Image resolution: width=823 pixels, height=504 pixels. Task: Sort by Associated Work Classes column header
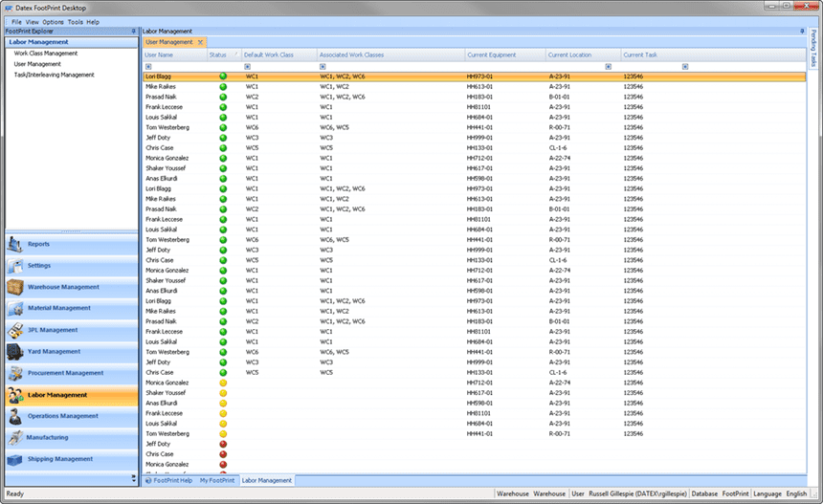click(x=391, y=55)
